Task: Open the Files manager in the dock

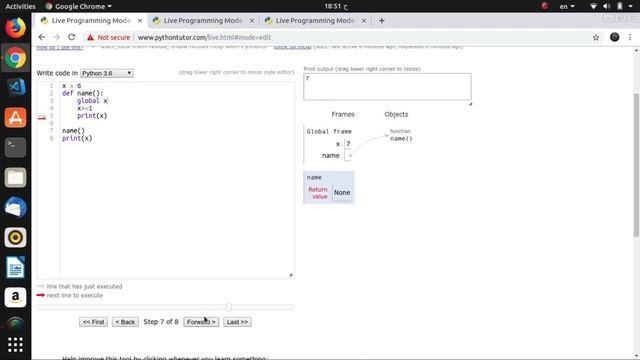Action: click(16, 178)
